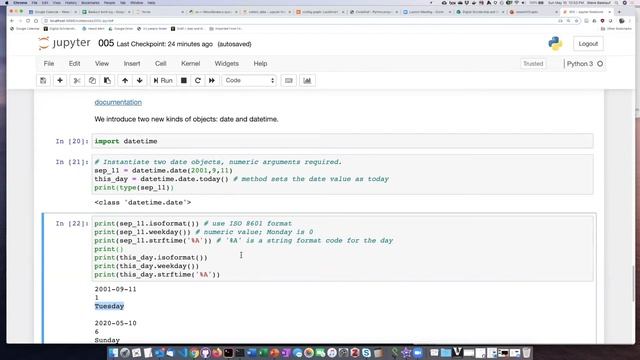Open Finder from the Dock
Screen dimensions: 640x360
(114, 353)
